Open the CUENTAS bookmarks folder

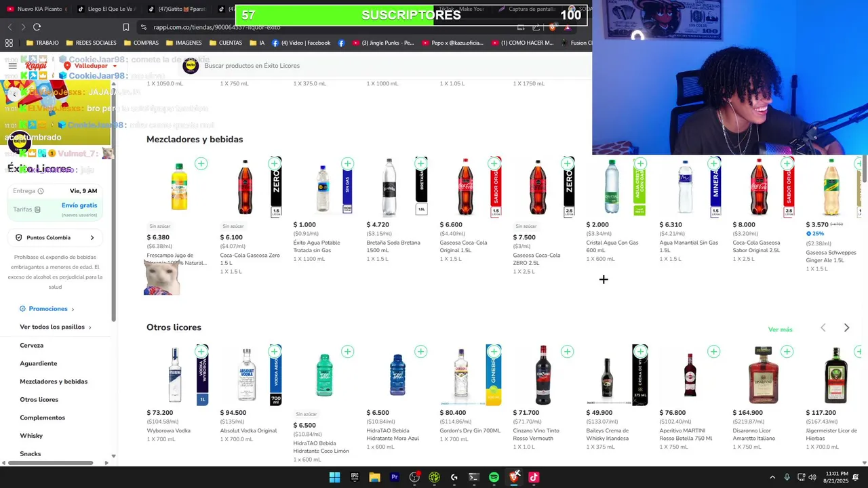tap(226, 43)
